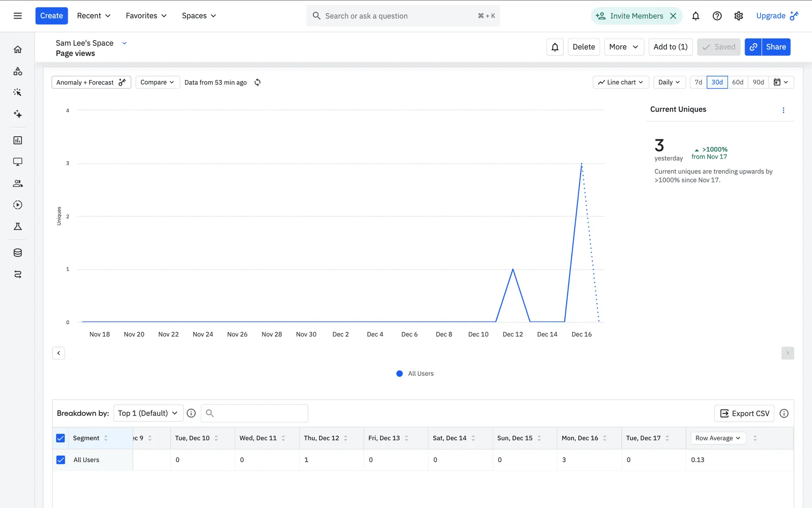Open the Experiment flask icon in the sidebar
The width and height of the screenshot is (812, 508).
tap(18, 226)
